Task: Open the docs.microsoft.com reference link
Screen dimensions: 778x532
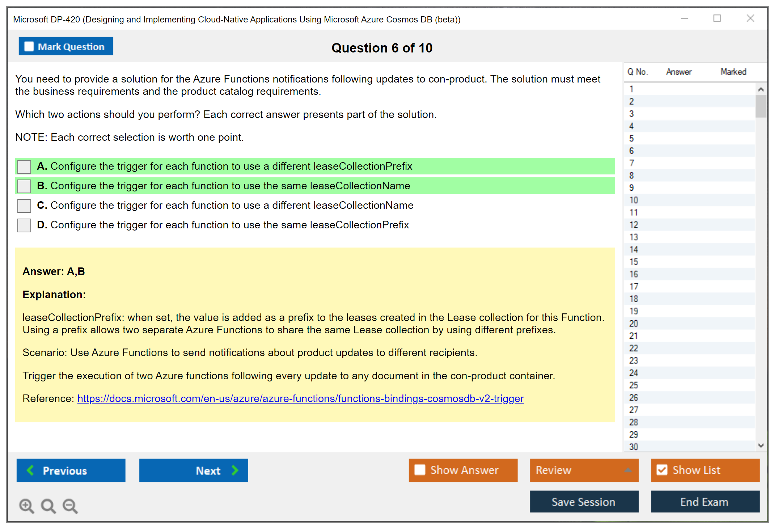Action: 300,398
